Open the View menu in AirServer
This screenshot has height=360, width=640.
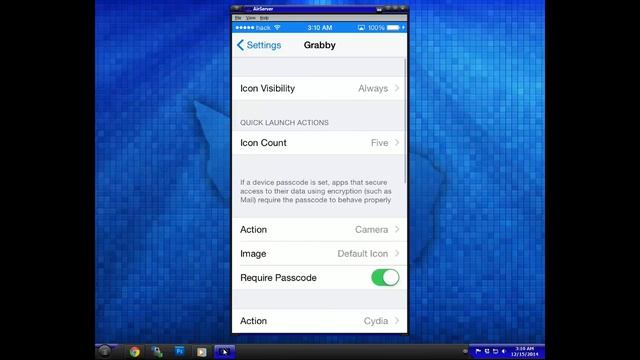[x=251, y=18]
